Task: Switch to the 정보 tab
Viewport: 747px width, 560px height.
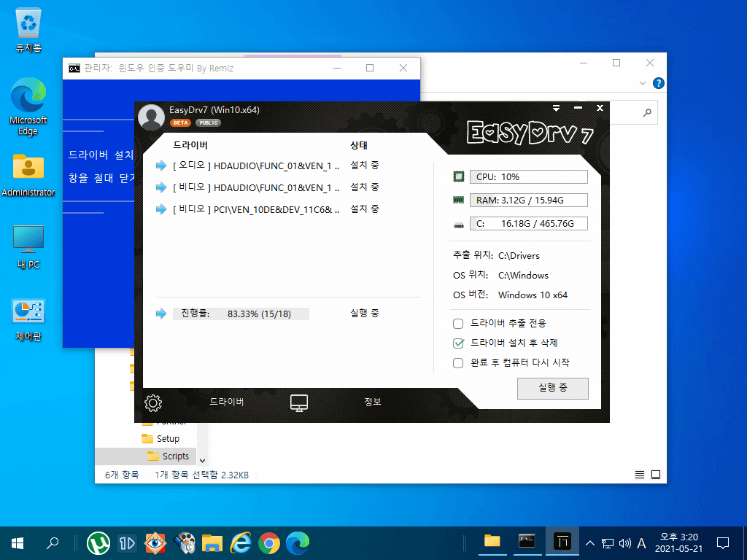Action: [x=373, y=402]
